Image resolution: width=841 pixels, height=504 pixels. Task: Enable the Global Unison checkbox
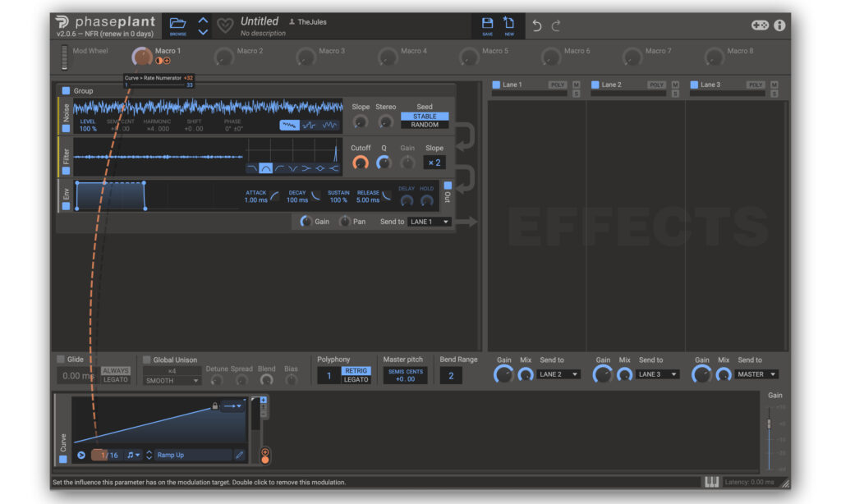pos(146,360)
